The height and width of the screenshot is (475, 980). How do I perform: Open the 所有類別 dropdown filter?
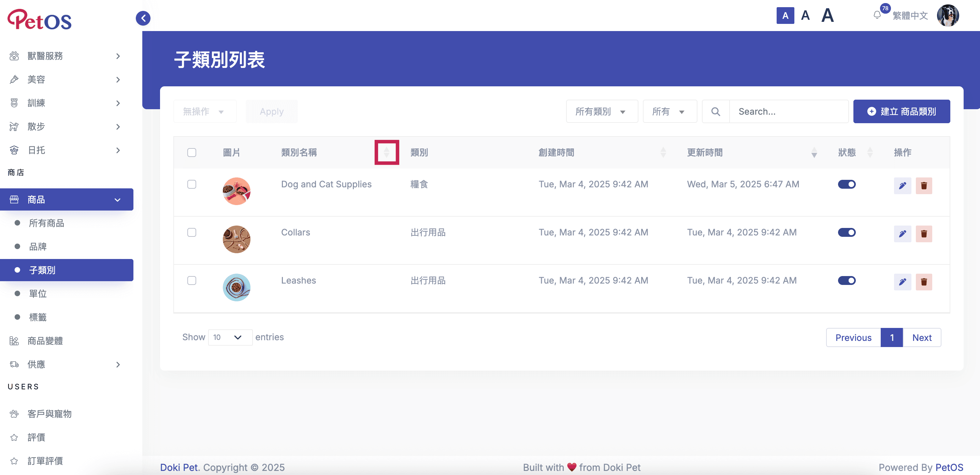click(602, 112)
